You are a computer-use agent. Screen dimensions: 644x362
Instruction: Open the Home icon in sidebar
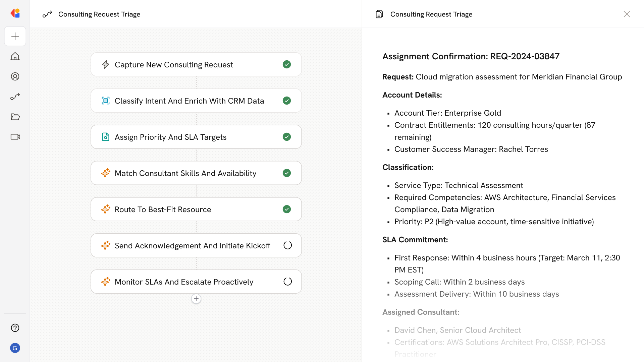click(x=15, y=56)
